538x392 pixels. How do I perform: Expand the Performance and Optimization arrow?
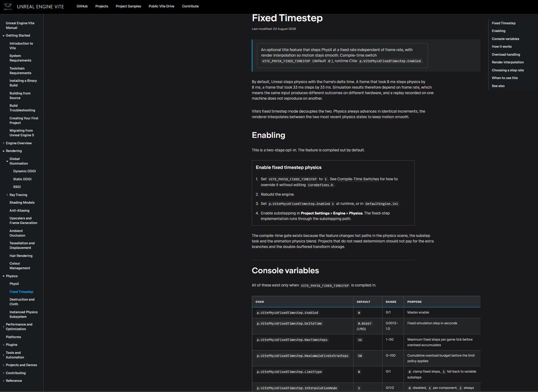click(4, 327)
